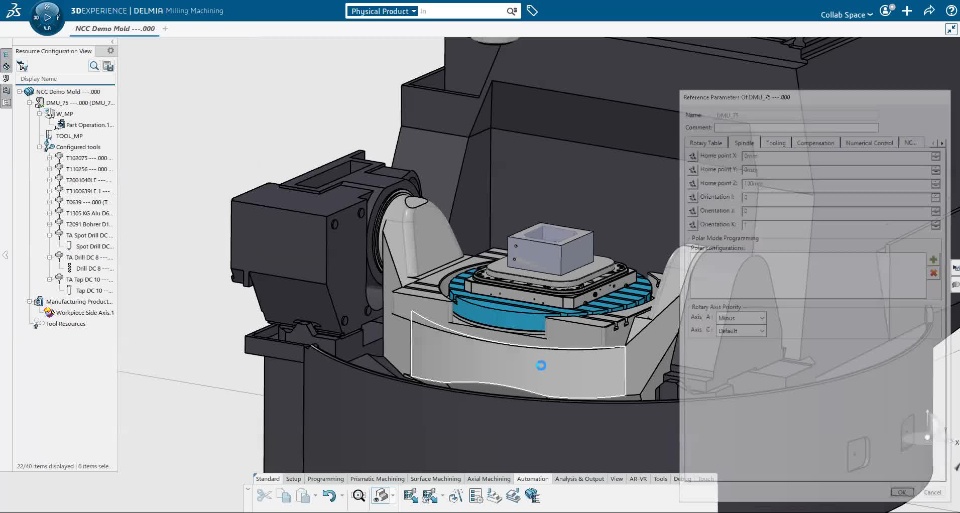
Task: Select Tap DC 10 child item in tree
Action: pyautogui.click(x=93, y=290)
